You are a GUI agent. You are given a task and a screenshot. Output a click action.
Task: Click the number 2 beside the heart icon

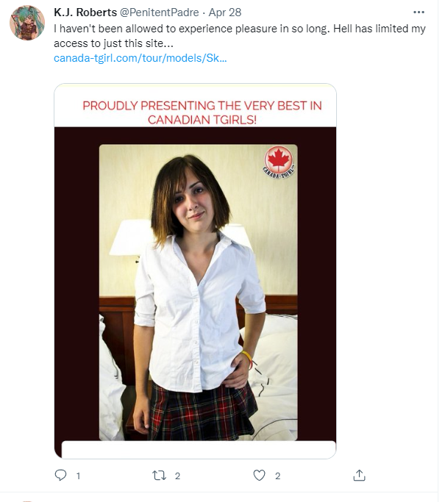(278, 476)
